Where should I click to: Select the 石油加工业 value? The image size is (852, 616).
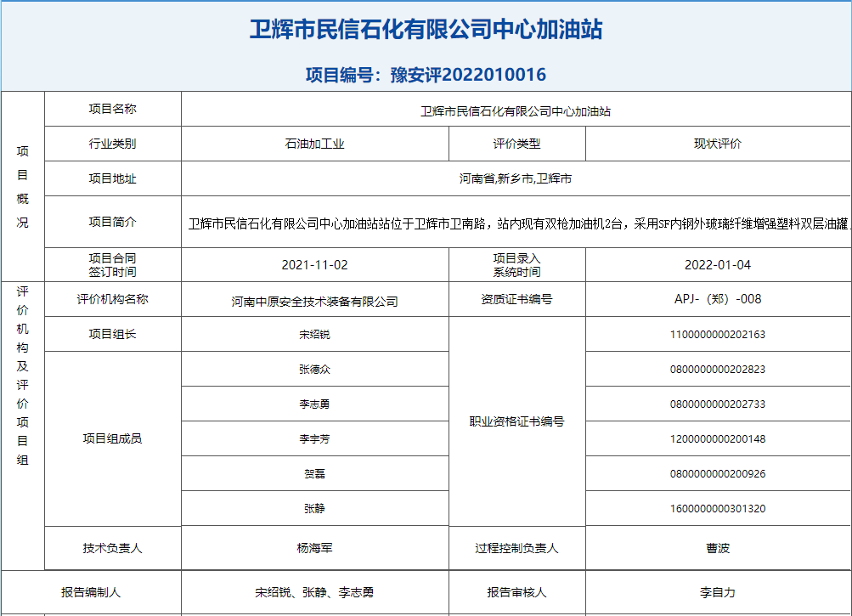314,144
